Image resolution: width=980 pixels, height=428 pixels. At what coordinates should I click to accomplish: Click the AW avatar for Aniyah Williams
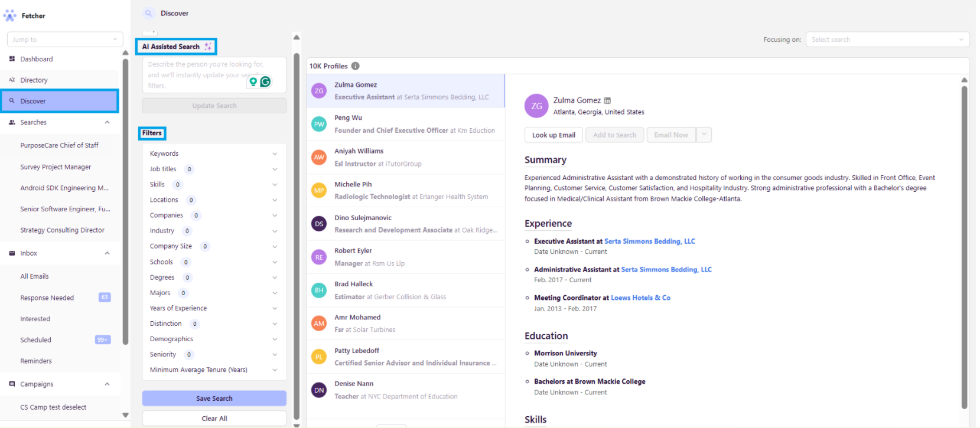tap(319, 157)
